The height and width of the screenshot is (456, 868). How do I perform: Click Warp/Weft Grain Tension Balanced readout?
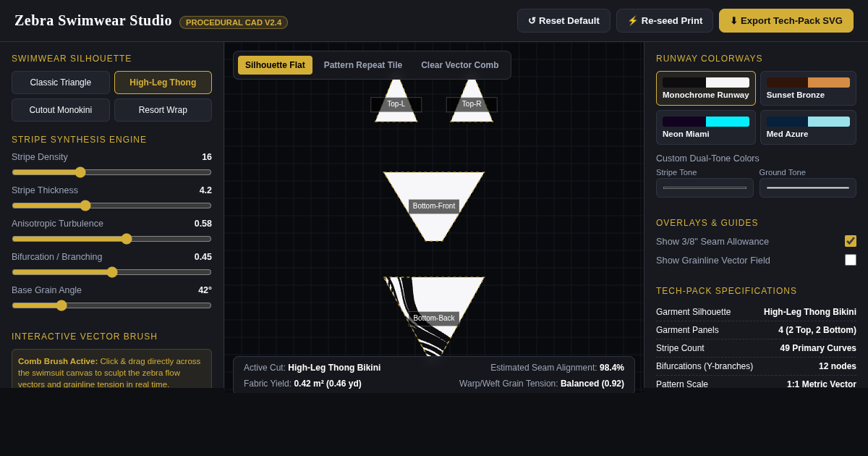point(542,384)
